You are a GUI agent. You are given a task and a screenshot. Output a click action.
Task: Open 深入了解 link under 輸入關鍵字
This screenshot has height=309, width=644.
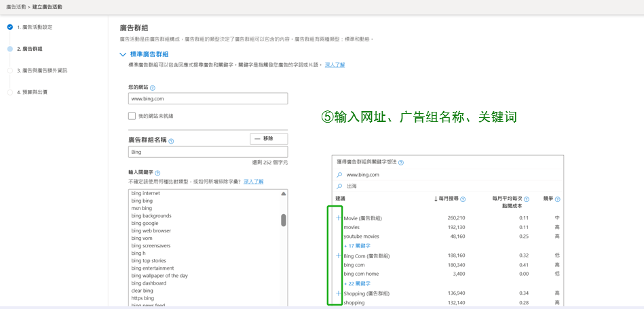(x=253, y=182)
